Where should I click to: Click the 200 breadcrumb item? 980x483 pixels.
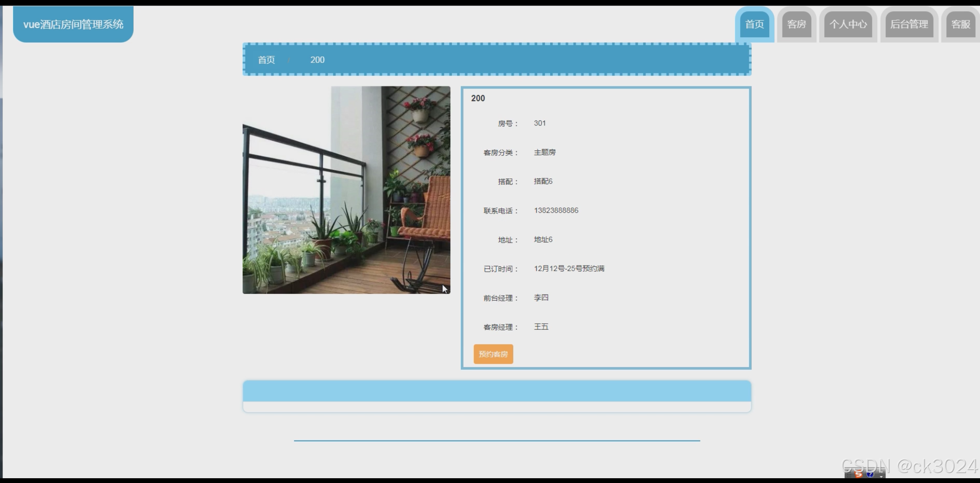tap(317, 60)
